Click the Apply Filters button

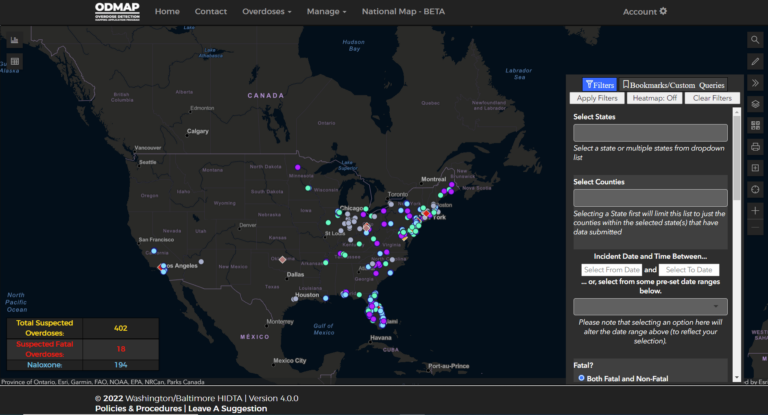point(597,98)
